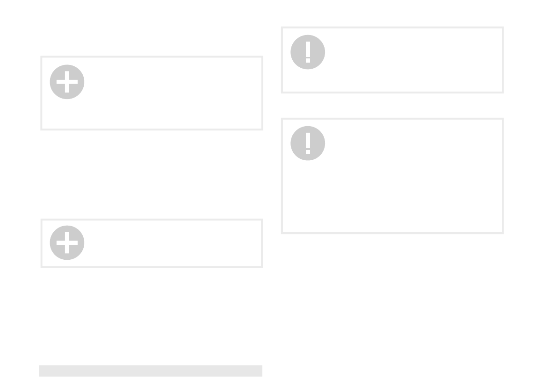Click the plus icon in the taller plus box
This screenshot has height=392, width=557.
pos(67,82)
